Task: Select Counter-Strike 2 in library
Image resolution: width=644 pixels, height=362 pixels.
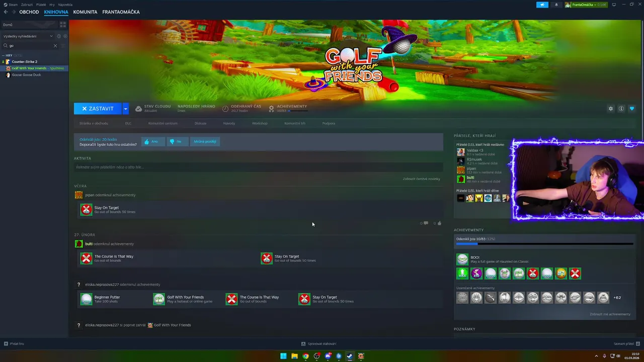Action: tap(25, 62)
